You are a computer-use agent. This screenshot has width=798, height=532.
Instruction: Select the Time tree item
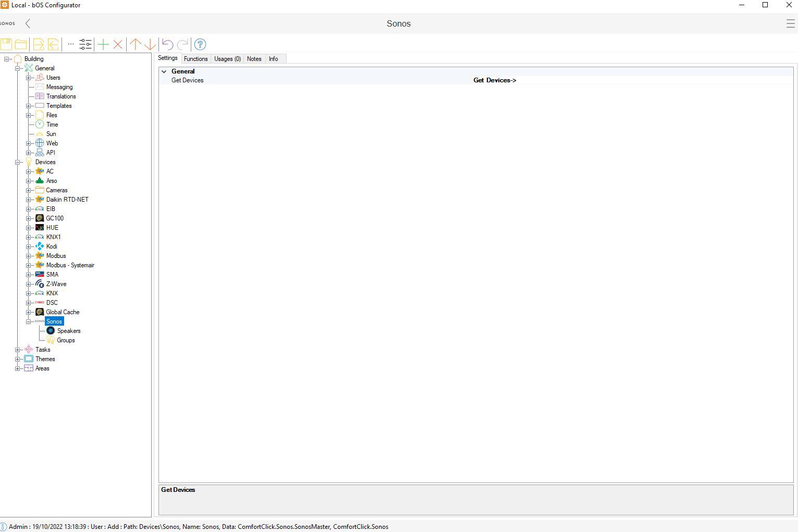point(52,125)
